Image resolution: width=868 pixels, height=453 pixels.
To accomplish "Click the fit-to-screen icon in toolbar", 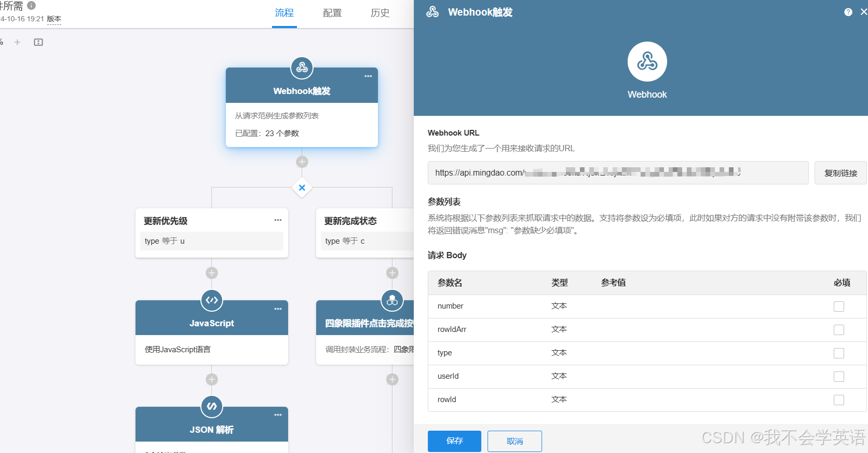I will 38,42.
